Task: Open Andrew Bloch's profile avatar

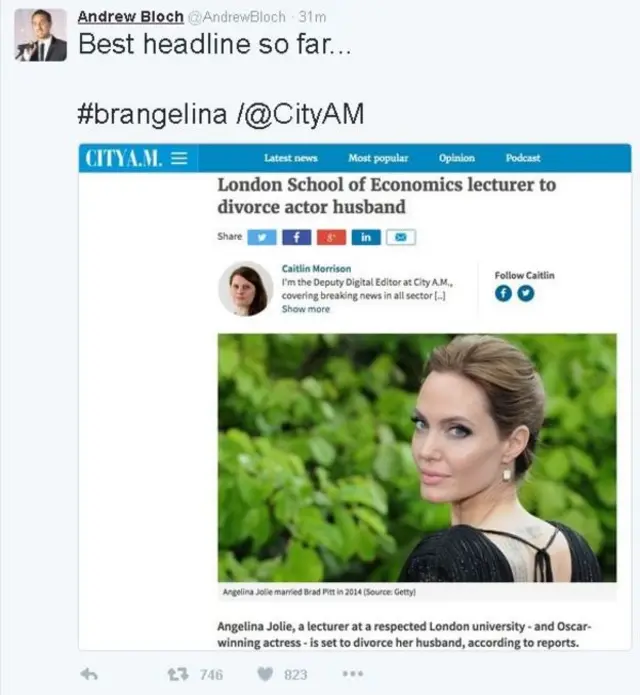Action: (x=40, y=35)
